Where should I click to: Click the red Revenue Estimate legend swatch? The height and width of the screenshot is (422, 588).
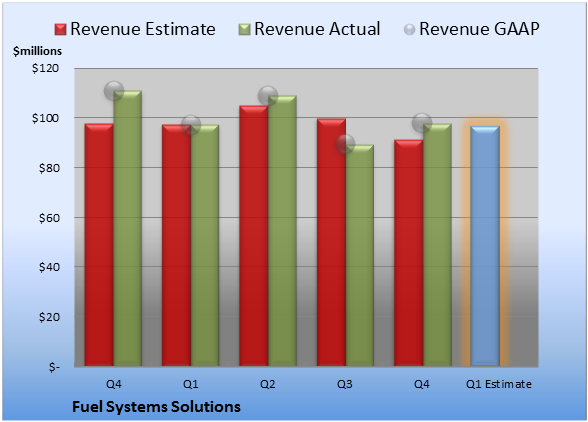(60, 30)
